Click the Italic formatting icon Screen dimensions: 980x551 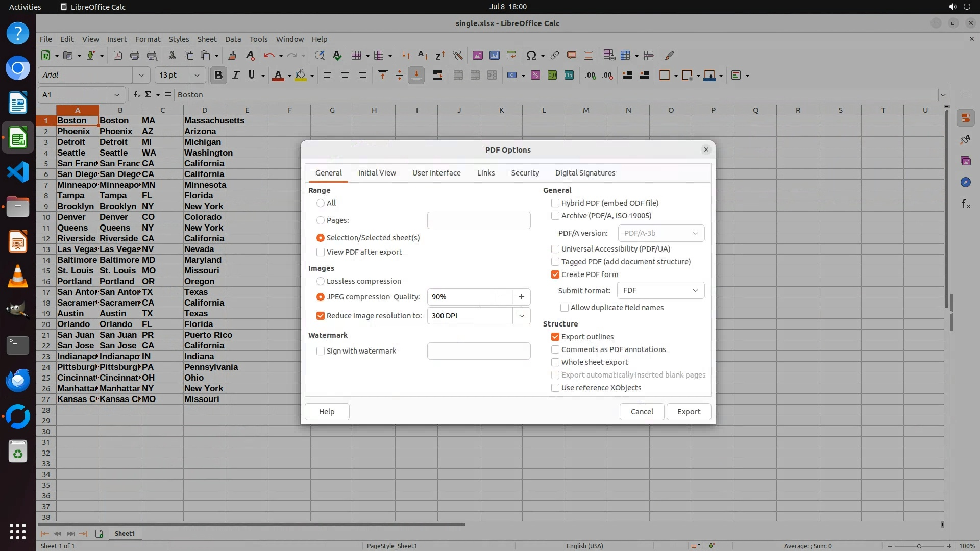click(235, 75)
